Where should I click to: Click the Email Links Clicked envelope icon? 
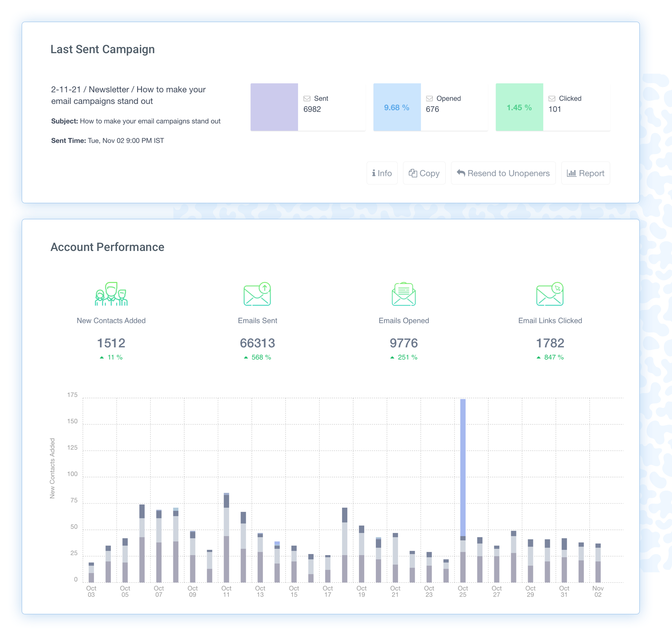click(550, 294)
